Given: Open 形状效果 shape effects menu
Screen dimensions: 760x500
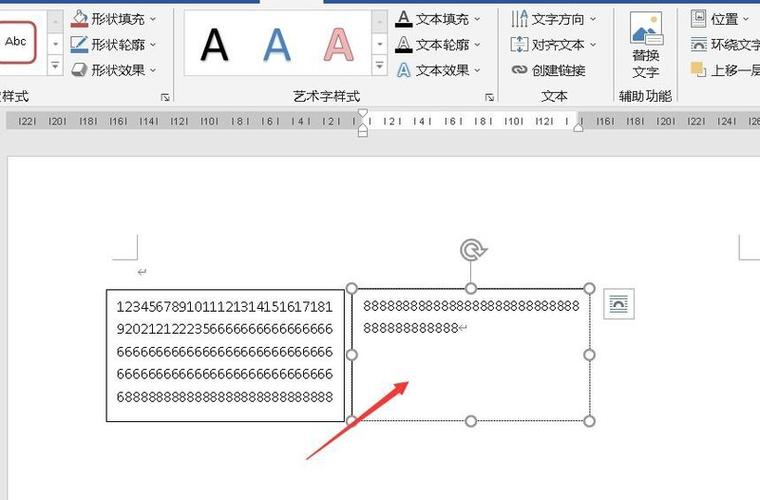Looking at the screenshot, I should tap(113, 70).
